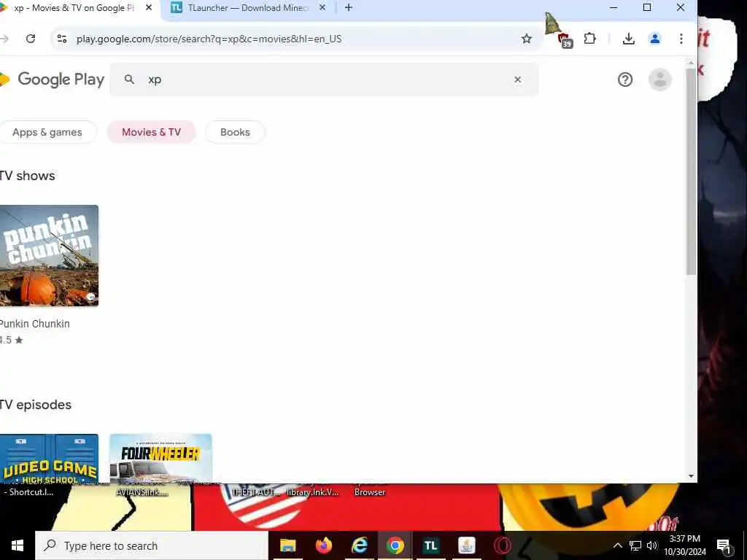Image resolution: width=747 pixels, height=560 pixels.
Task: Click the Punkin Chunkin 4.5 rating
Action: pyautogui.click(x=12, y=340)
